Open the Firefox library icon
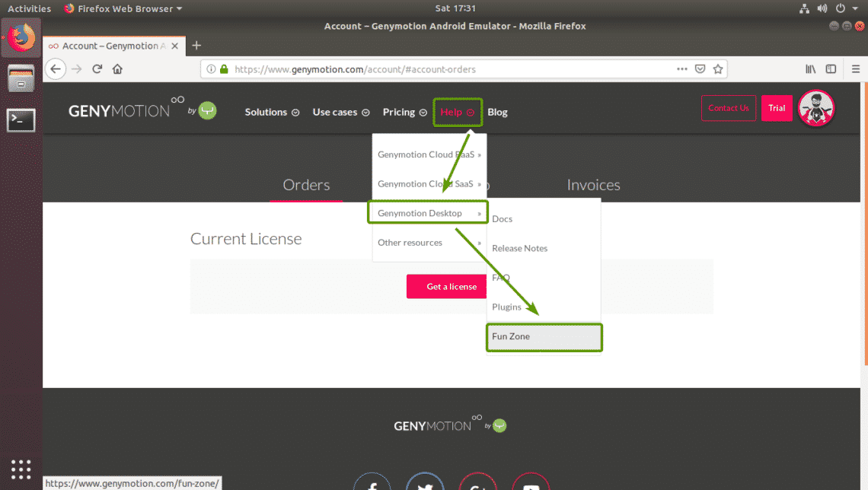The height and width of the screenshot is (490, 868). [x=811, y=68]
